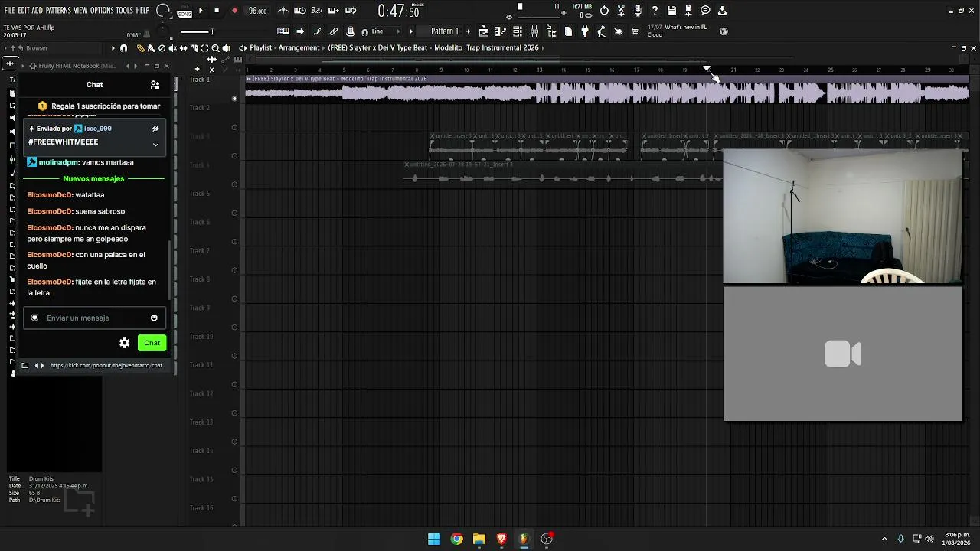Open the Mixer view
The image size is (980, 551).
click(x=534, y=31)
